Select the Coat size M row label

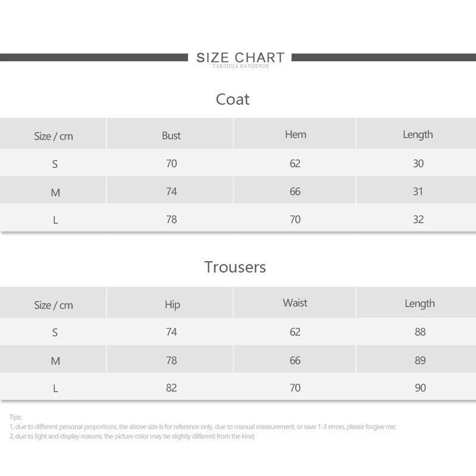[55, 192]
